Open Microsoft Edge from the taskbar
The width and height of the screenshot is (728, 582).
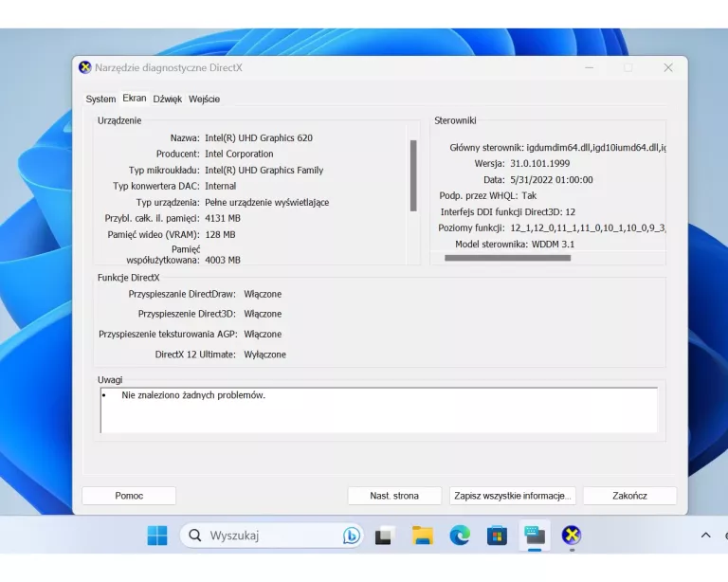pos(460,536)
